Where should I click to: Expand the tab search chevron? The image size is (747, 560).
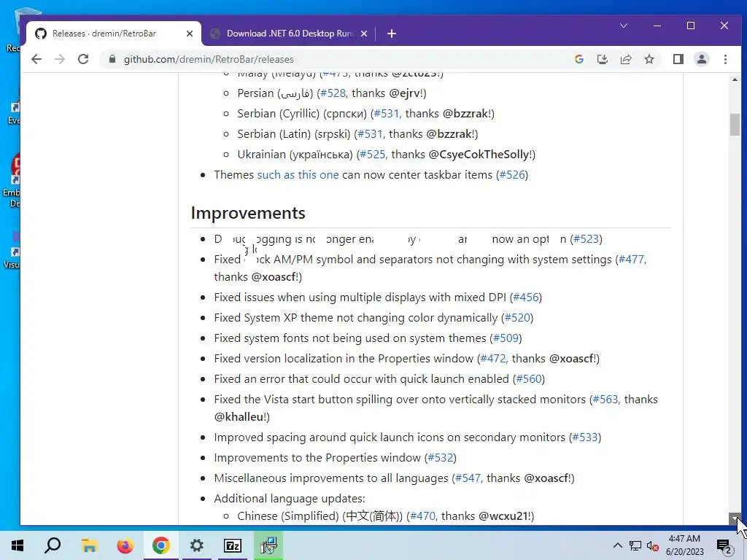point(624,26)
